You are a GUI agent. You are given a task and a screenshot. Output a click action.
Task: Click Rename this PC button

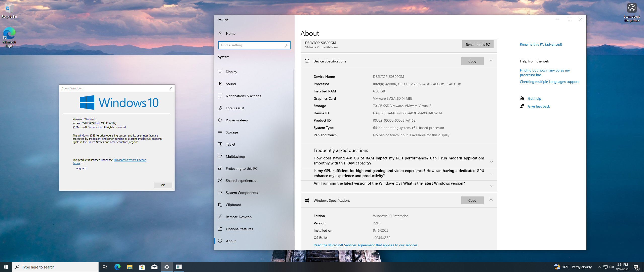(478, 45)
